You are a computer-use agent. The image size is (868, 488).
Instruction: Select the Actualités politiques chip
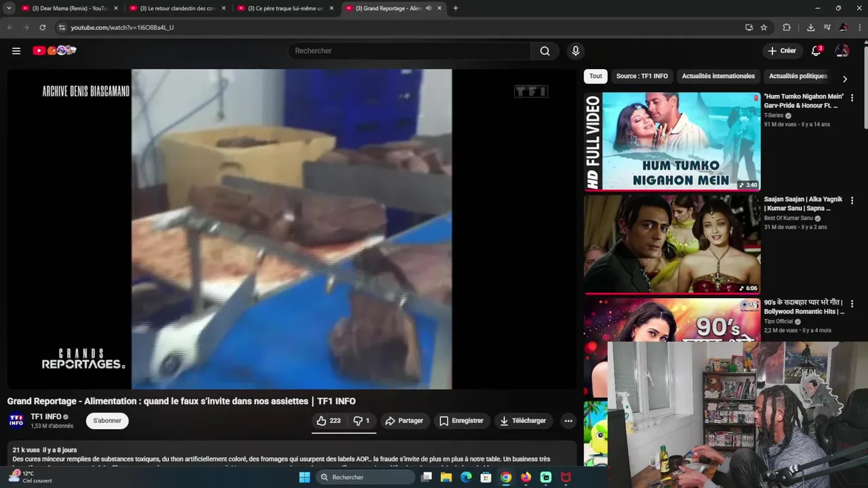pos(798,77)
